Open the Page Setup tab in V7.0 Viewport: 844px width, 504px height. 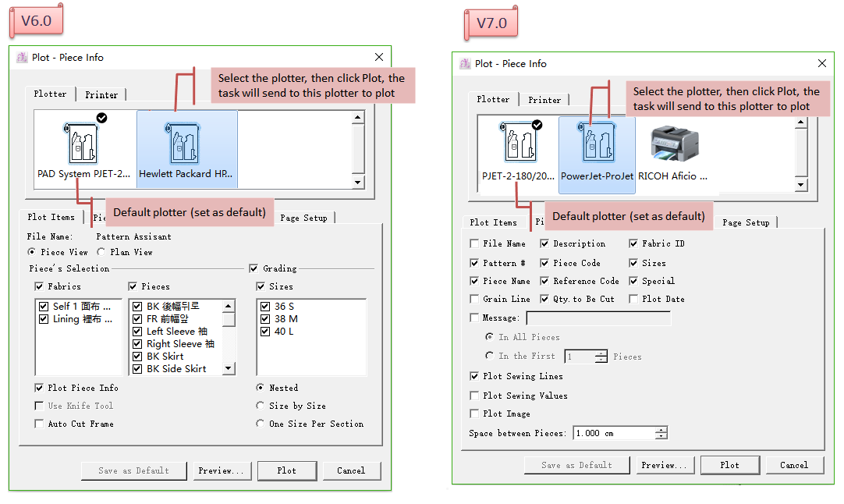tap(746, 223)
